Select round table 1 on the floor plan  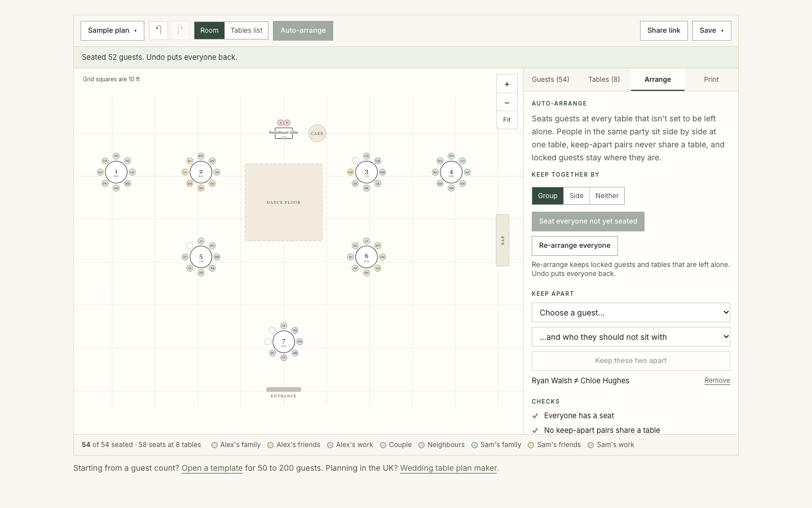[116, 172]
